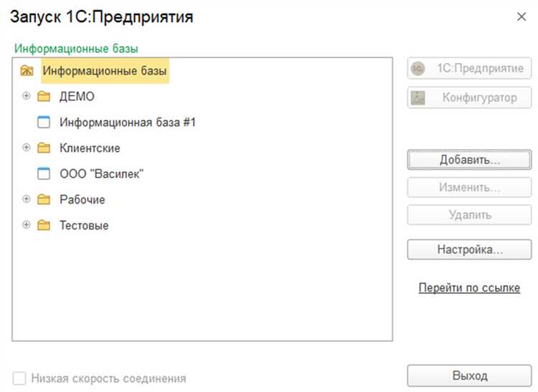Click the Тестовые folder icon
This screenshot has height=392, width=538.
click(x=44, y=226)
